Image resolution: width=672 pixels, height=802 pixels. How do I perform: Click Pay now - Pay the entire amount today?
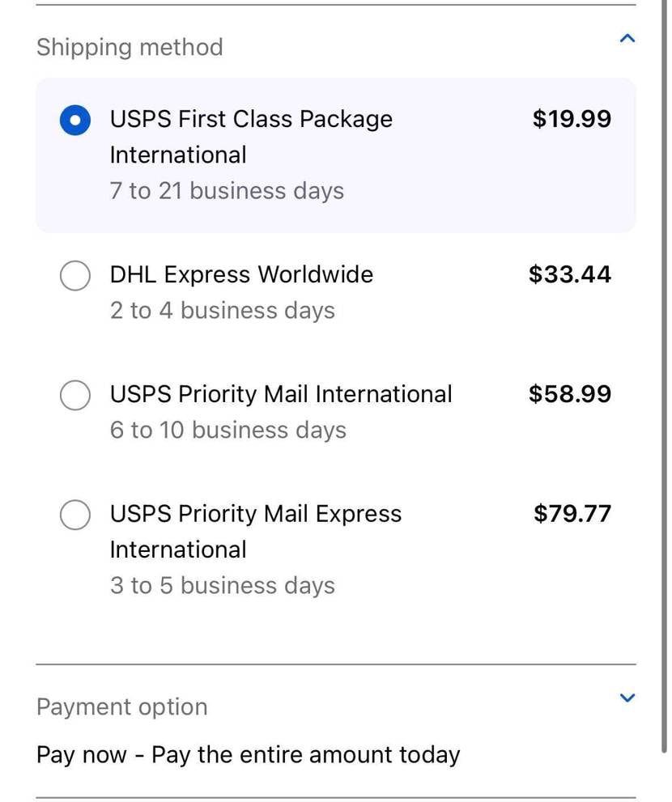click(248, 755)
